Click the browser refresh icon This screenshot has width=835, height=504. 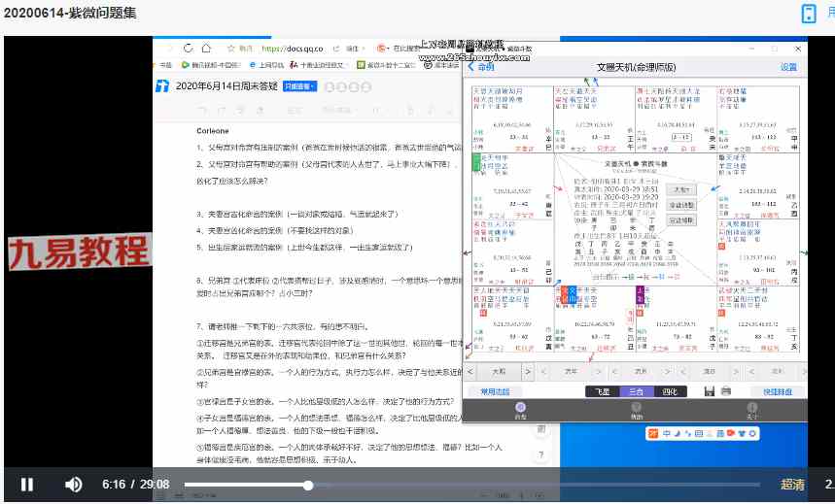188,48
